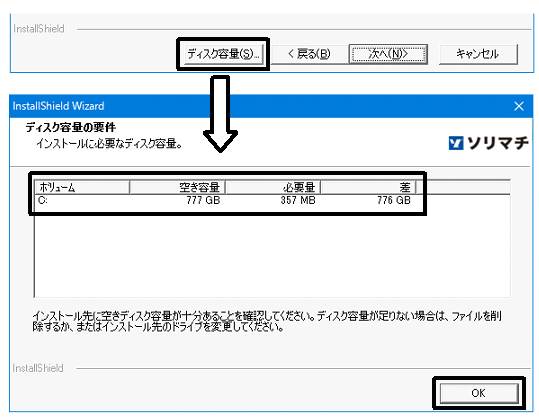Proceed with the 次へ(N) button

pos(388,54)
